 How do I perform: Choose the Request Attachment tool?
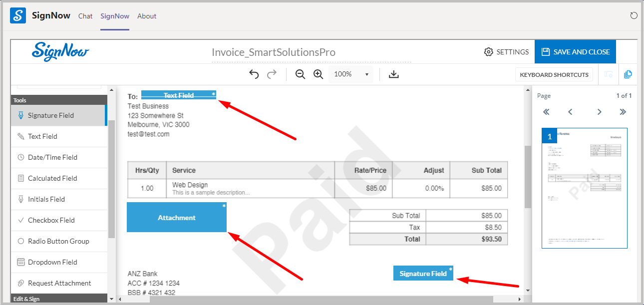(59, 283)
